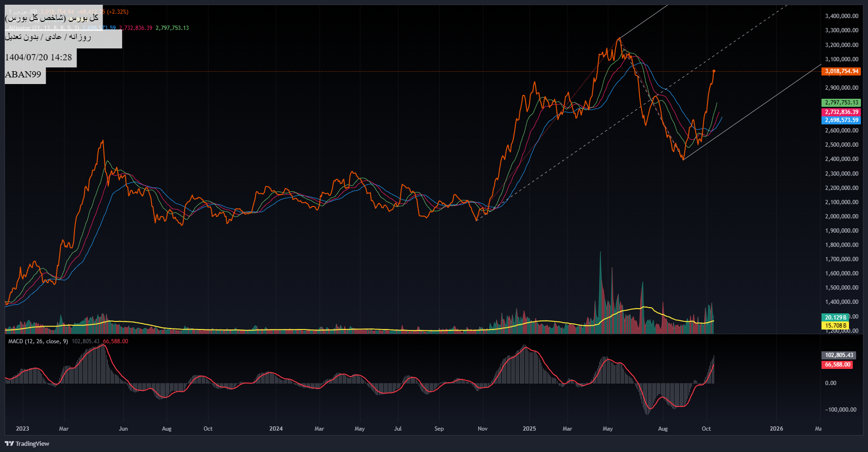Click the MACD 0.00 axis level
This screenshot has height=452, width=868.
pos(830,383)
